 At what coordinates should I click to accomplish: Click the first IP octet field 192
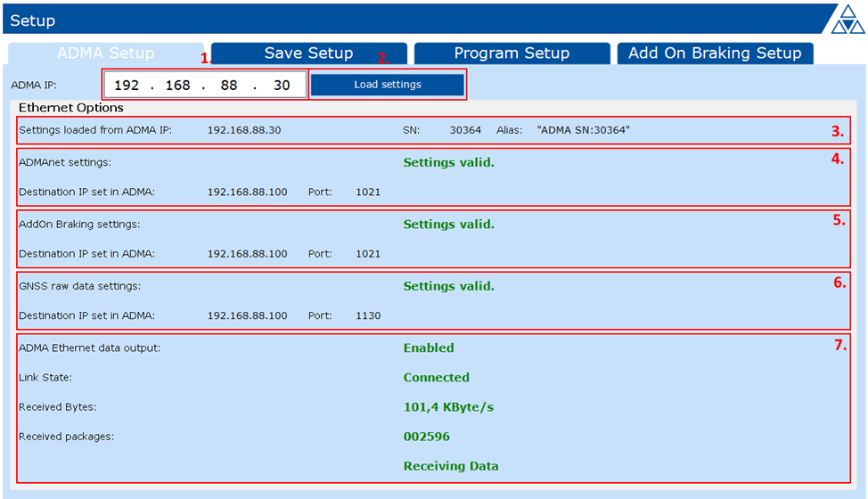point(127,86)
